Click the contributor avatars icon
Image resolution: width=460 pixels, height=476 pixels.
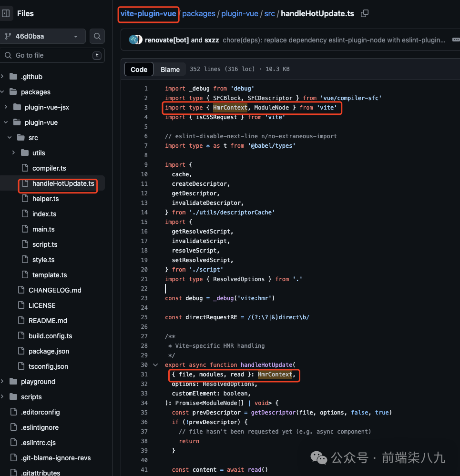pos(135,40)
